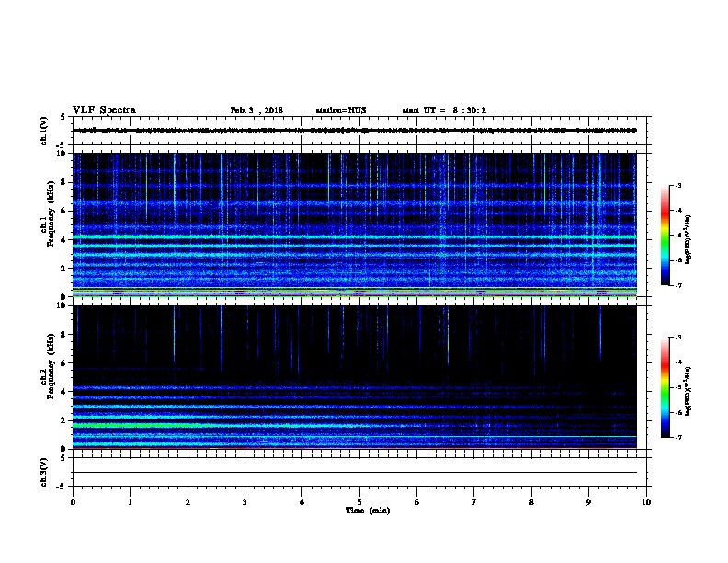Click the date "Feb. 3, 2018" header
The width and height of the screenshot is (728, 563).
click(x=256, y=110)
